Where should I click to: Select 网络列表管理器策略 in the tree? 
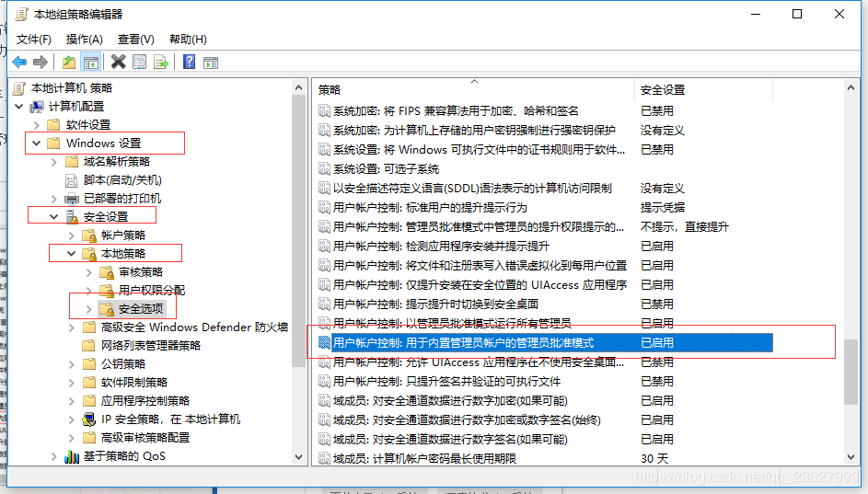[x=151, y=346]
